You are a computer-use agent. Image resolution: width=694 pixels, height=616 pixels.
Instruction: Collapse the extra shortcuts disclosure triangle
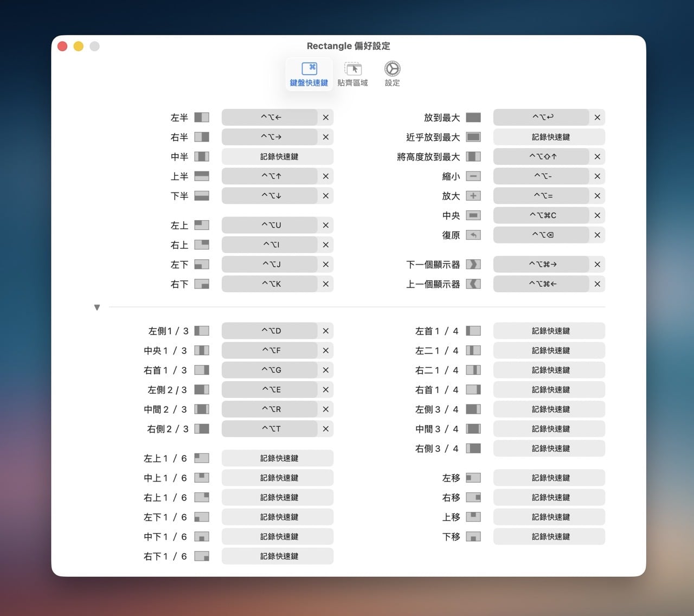pyautogui.click(x=97, y=307)
